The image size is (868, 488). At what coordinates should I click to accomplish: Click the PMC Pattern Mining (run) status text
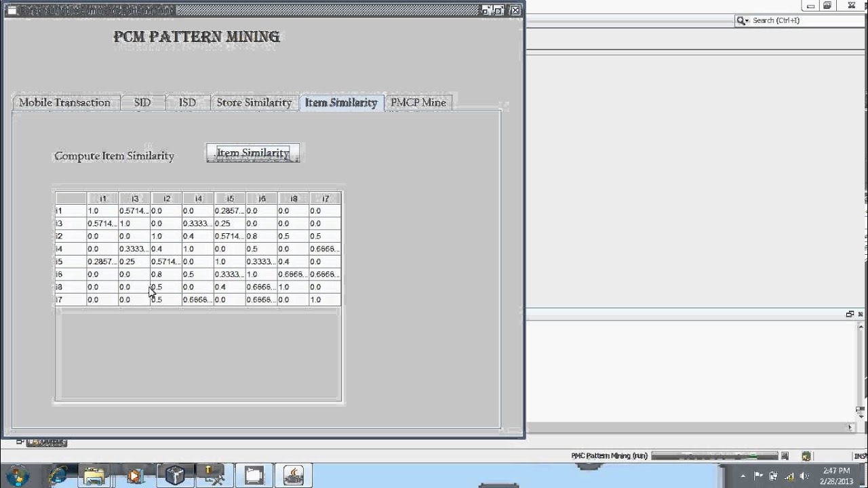[609, 456]
